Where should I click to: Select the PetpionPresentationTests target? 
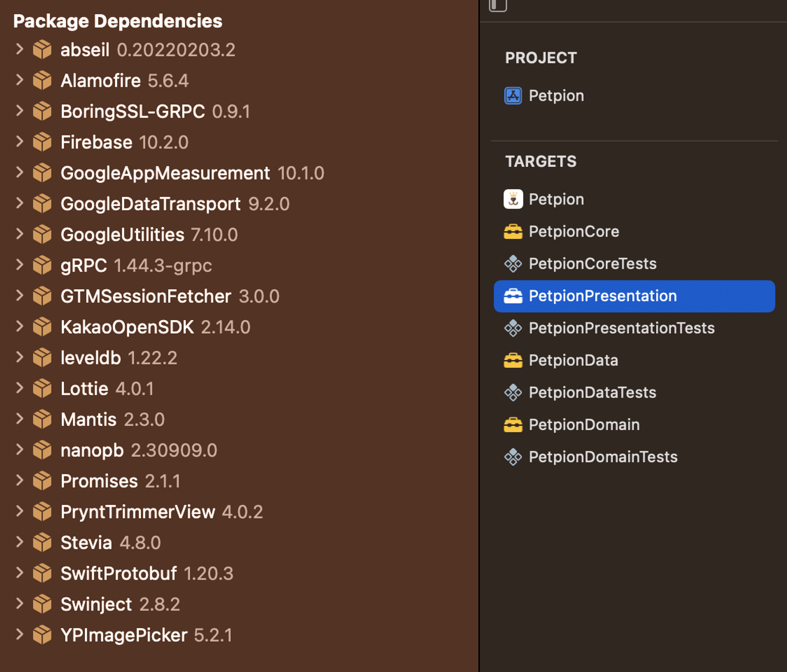[x=621, y=328]
